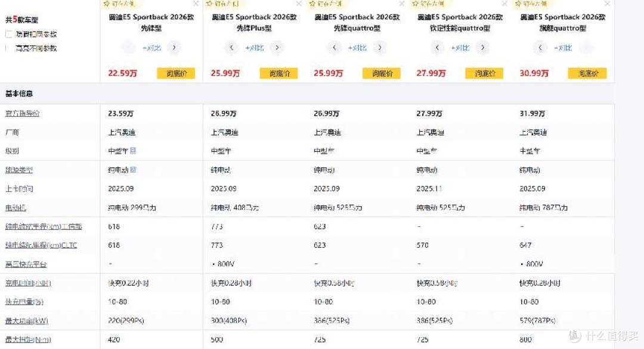Click the 基本信息 section header
The image size is (644, 349).
point(19,94)
